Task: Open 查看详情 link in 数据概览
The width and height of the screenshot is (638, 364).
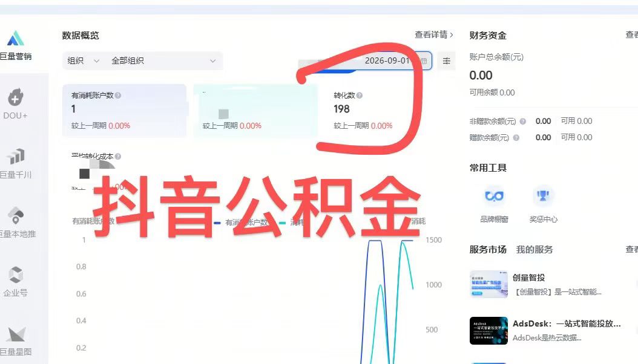Action: pyautogui.click(x=434, y=35)
